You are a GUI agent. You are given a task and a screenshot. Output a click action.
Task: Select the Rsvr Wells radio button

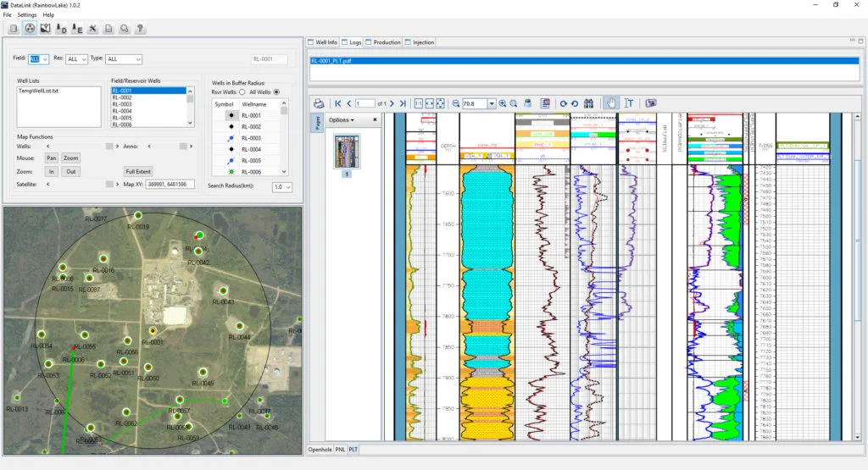[242, 92]
